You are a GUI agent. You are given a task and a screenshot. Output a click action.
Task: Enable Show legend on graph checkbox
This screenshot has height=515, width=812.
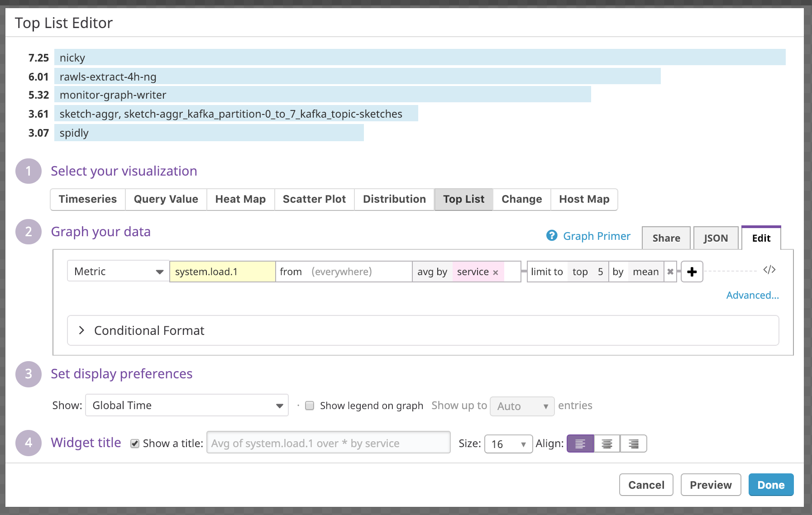point(310,405)
